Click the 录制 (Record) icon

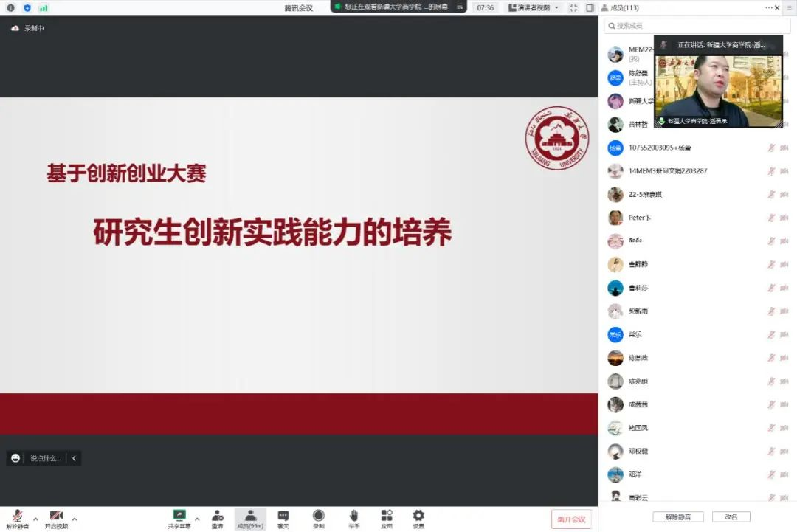click(x=318, y=518)
